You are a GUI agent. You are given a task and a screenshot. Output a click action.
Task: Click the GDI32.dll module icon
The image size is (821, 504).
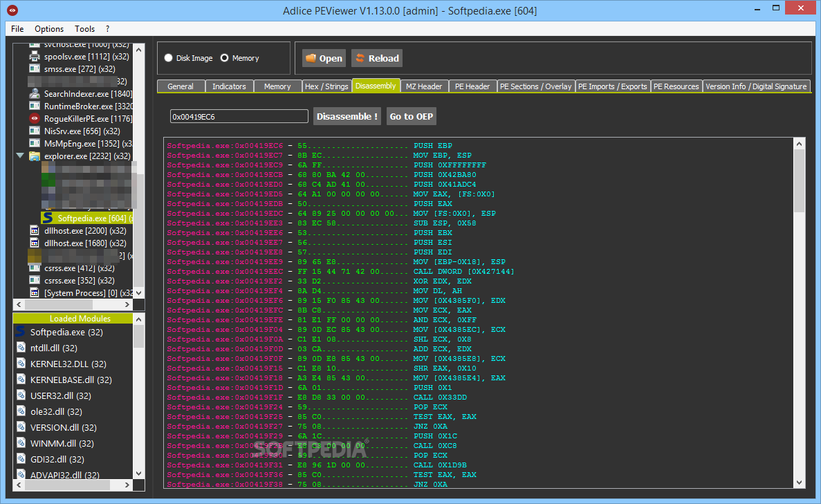click(21, 459)
